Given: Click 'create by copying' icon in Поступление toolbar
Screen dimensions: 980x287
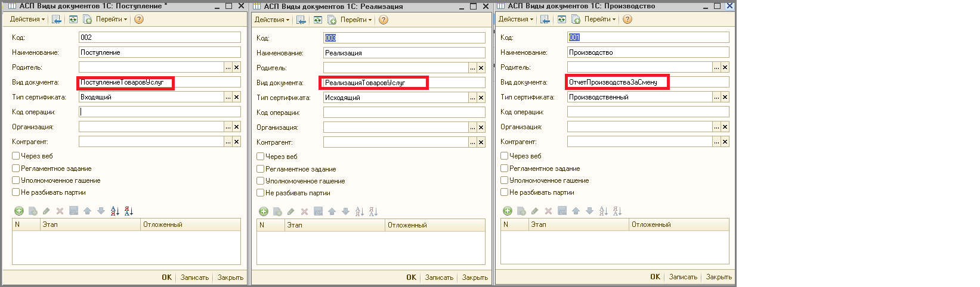Looking at the screenshot, I should pos(87,19).
